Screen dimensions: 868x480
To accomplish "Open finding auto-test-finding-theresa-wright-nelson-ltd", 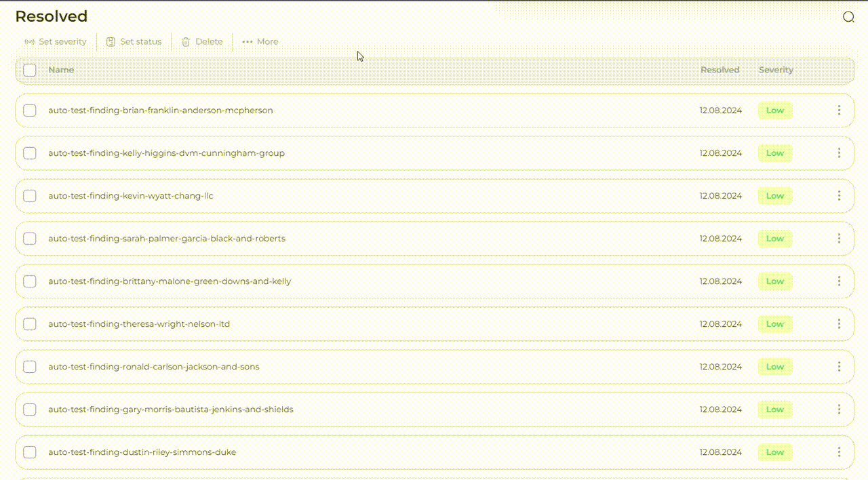I will tap(139, 324).
